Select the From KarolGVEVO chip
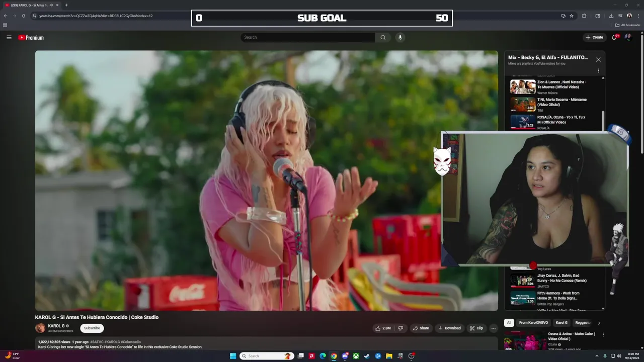This screenshot has width=644, height=362. (x=534, y=323)
